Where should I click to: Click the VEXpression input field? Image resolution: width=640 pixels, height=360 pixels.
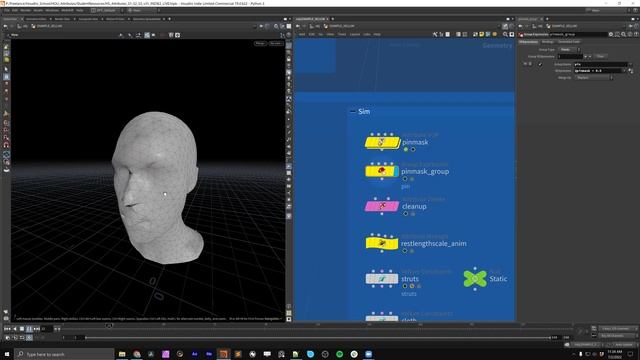598,71
